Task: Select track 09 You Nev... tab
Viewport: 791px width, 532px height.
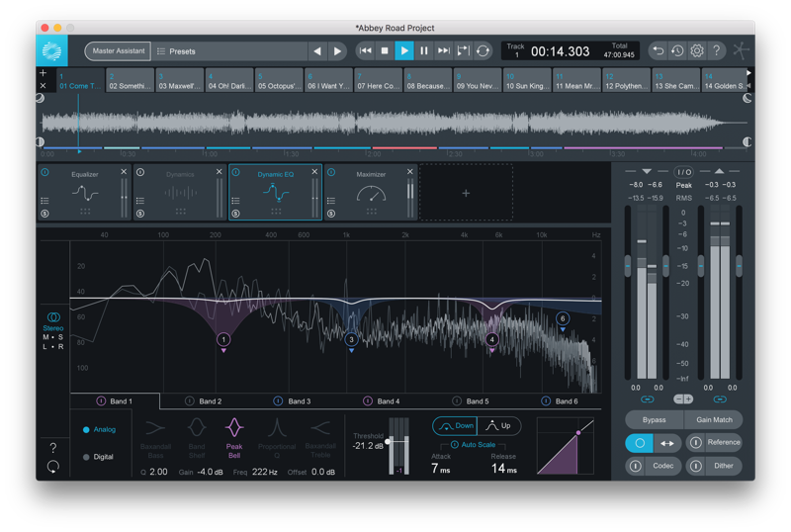Action: click(x=478, y=80)
